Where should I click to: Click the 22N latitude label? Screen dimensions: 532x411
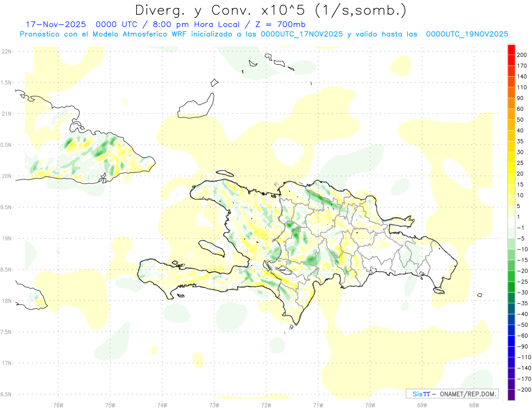[6, 51]
